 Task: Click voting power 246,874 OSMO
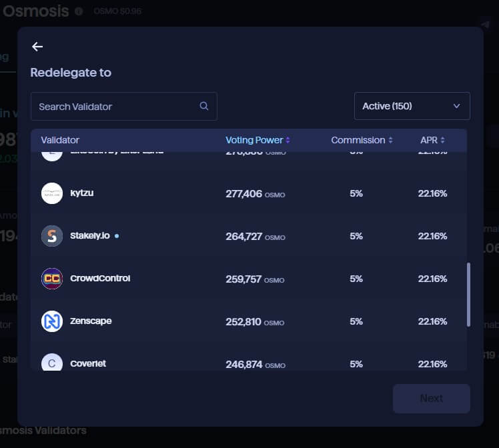point(256,364)
